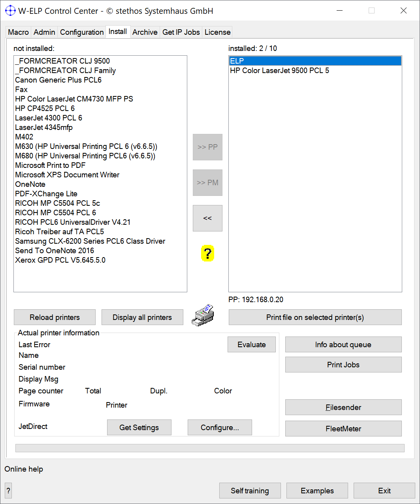Viewport: 420px width, 504px height.
Task: Click Reload printers button
Action: tap(55, 317)
